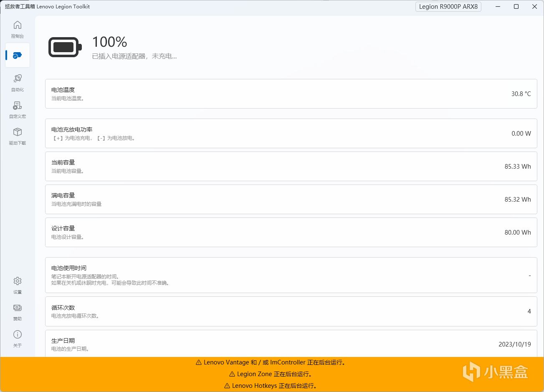
Task: Select the 满电容量 row label
Action: (x=63, y=195)
